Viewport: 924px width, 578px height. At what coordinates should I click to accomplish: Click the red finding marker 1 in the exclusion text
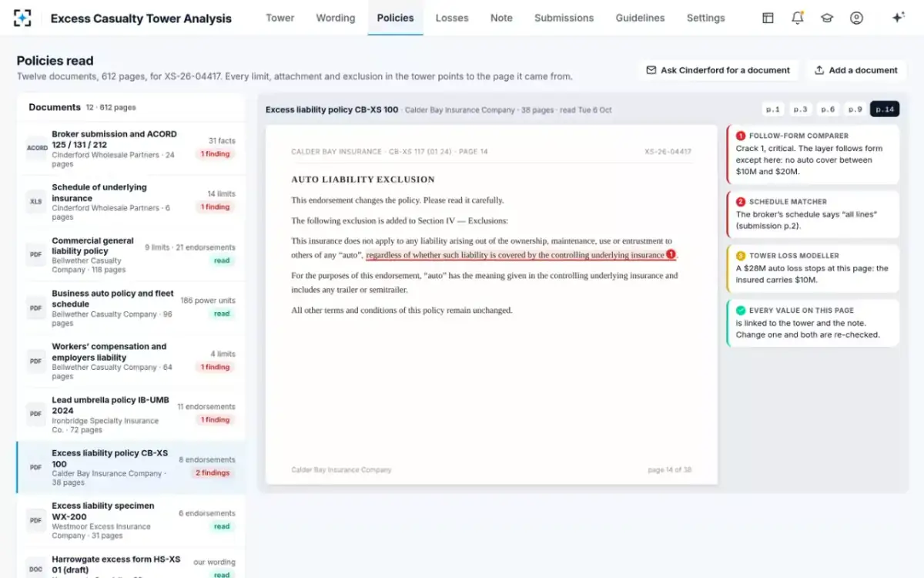point(671,254)
